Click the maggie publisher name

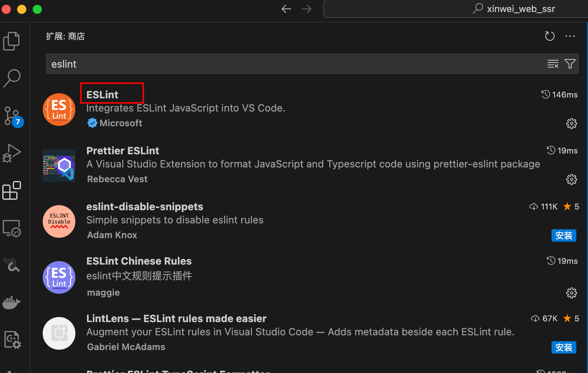tap(103, 293)
